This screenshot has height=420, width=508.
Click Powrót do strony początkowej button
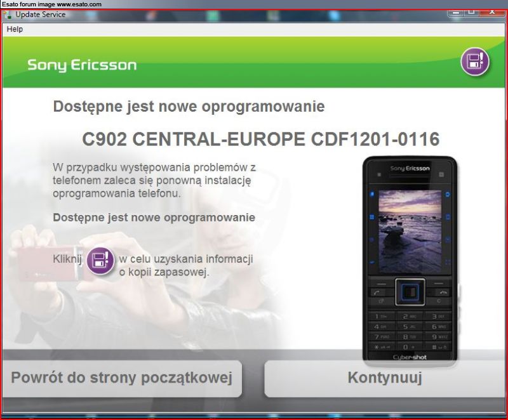121,378
